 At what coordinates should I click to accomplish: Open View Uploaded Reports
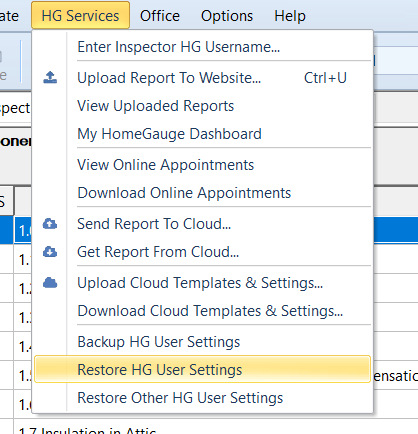[203, 106]
